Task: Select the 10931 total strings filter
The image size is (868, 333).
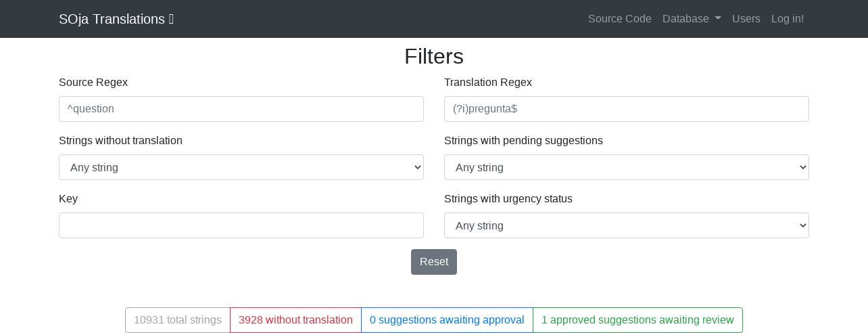Action: tap(178, 320)
